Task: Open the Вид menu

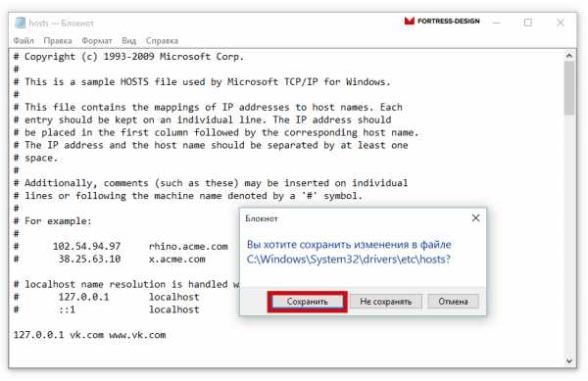Action: tap(128, 41)
